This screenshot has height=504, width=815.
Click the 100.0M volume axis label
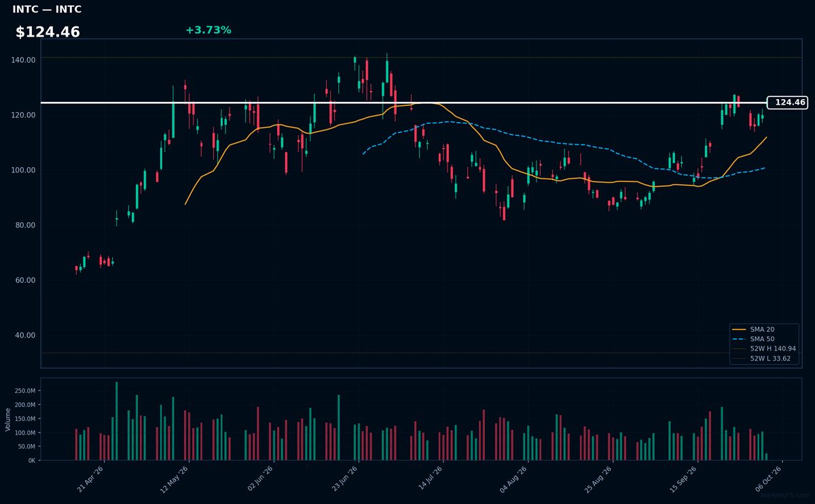(x=25, y=433)
